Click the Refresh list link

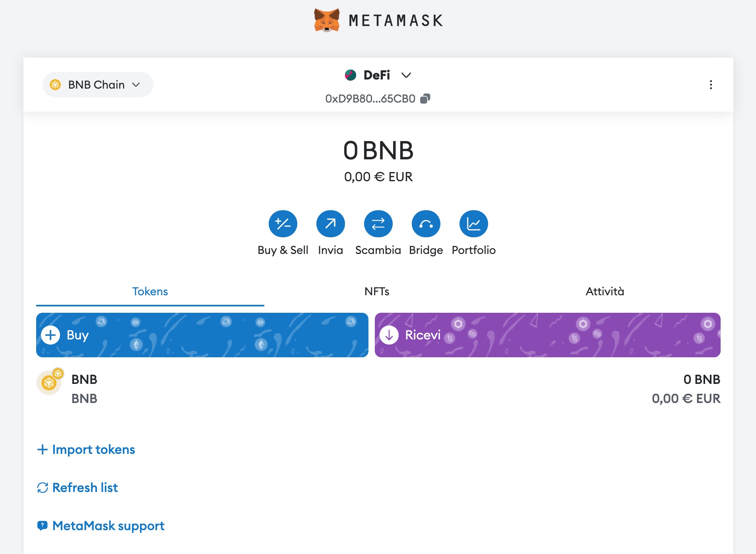tap(85, 488)
